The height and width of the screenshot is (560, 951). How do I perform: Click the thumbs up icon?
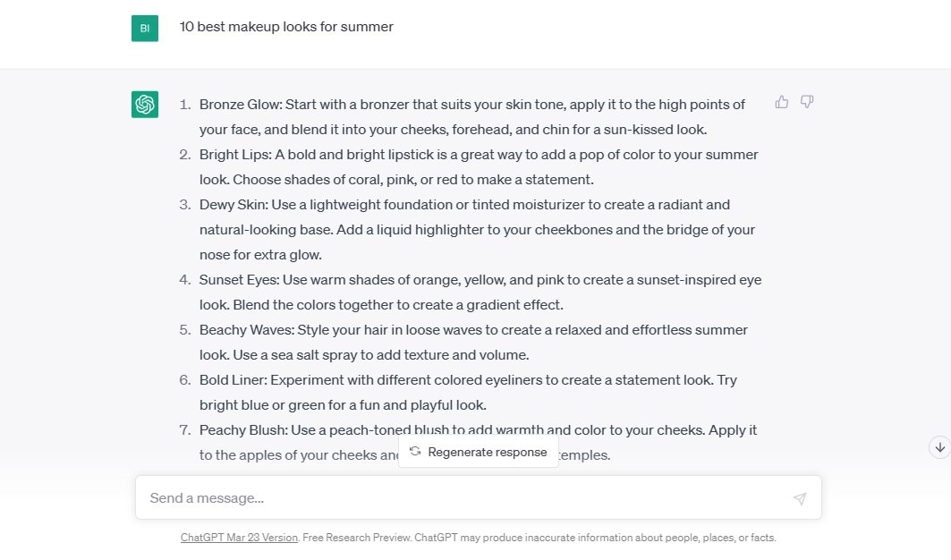click(x=782, y=102)
